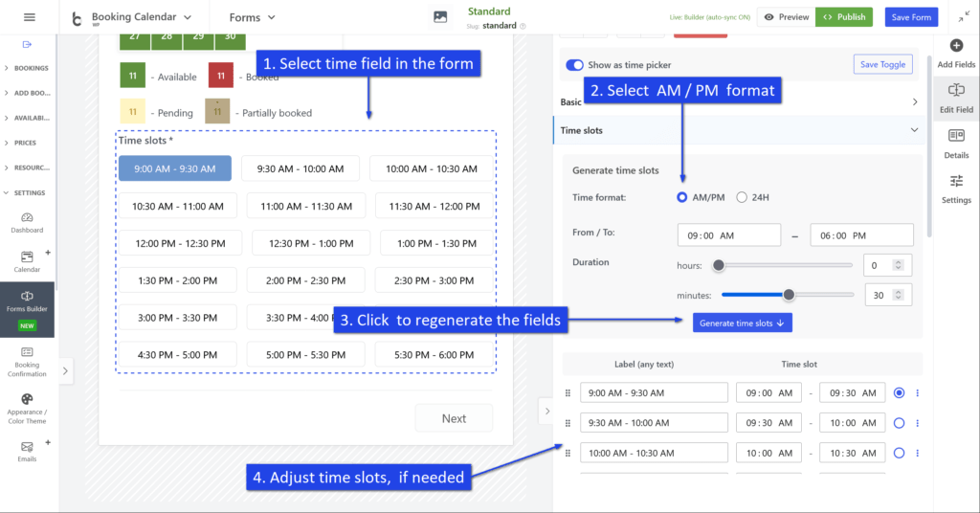980x513 pixels.
Task: Click the drag handle of 9:30 AM row
Action: [x=568, y=423]
